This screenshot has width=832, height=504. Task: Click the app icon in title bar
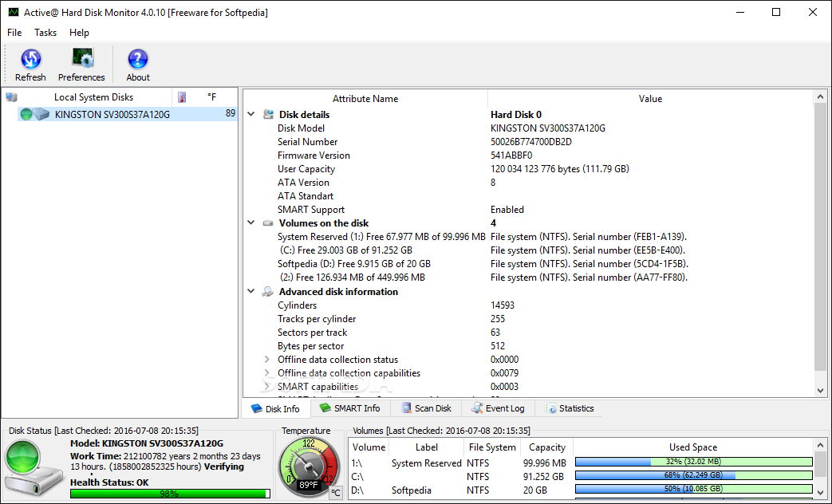point(14,12)
